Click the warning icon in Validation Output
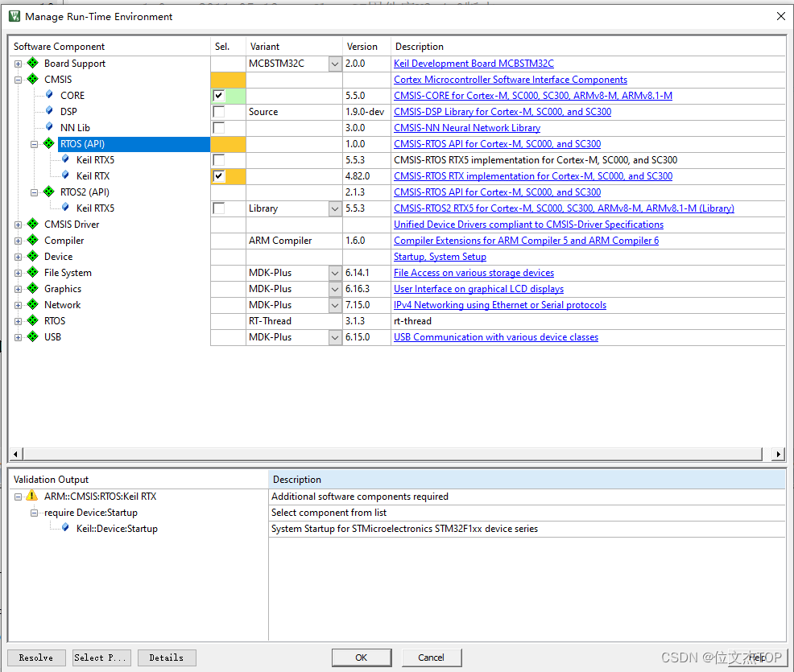794x672 pixels. click(x=32, y=496)
